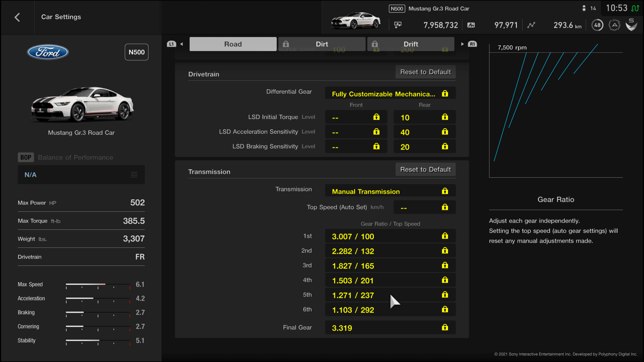Click lock on rear LSD Acceleration Sensitivity
Screen dimensions: 644x362
click(x=445, y=132)
